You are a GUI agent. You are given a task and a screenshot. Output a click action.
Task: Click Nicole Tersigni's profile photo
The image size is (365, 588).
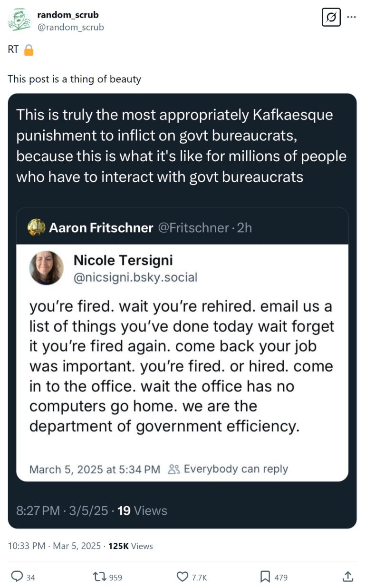(47, 268)
